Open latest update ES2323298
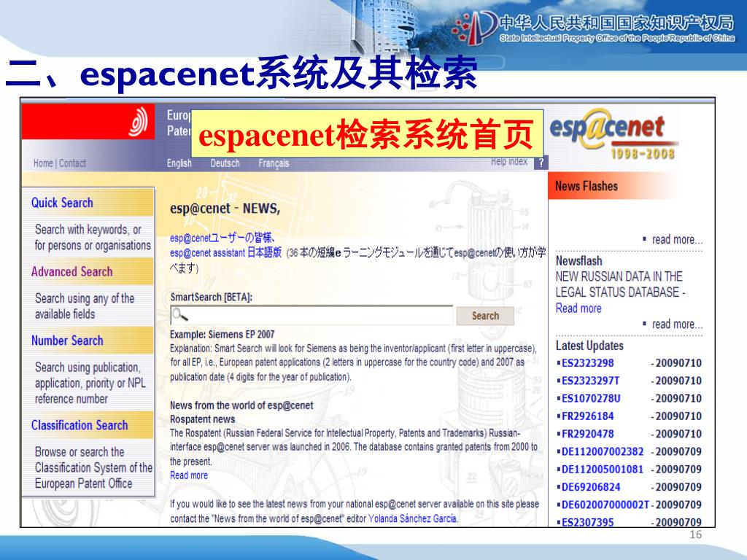 [x=587, y=363]
